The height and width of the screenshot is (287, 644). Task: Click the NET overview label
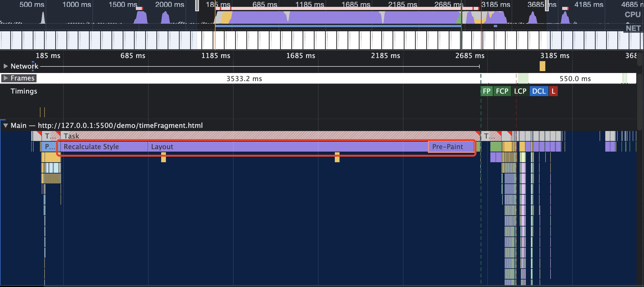pos(633,28)
